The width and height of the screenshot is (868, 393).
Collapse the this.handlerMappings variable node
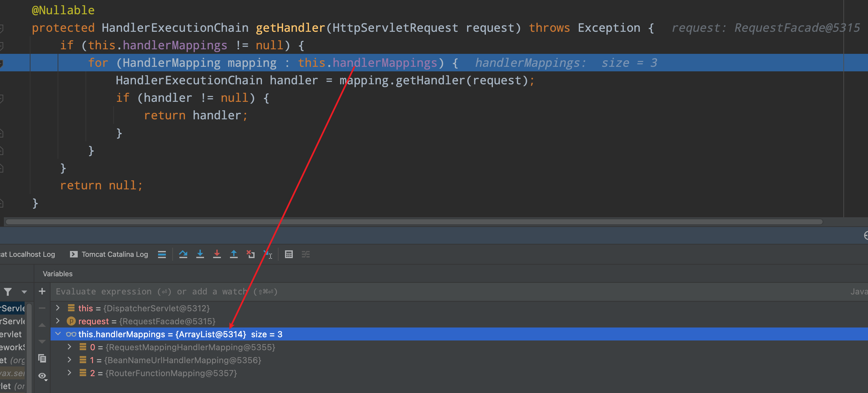58,334
